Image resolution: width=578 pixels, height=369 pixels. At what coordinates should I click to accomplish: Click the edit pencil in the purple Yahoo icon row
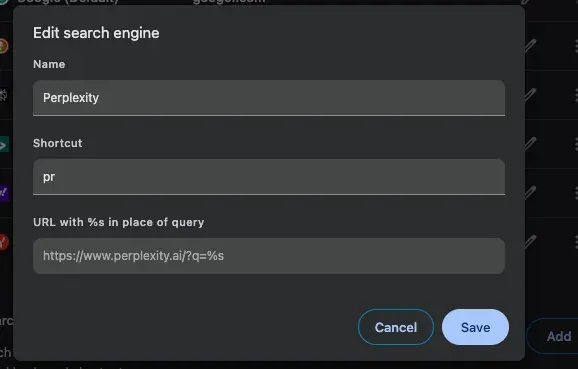pyautogui.click(x=531, y=193)
